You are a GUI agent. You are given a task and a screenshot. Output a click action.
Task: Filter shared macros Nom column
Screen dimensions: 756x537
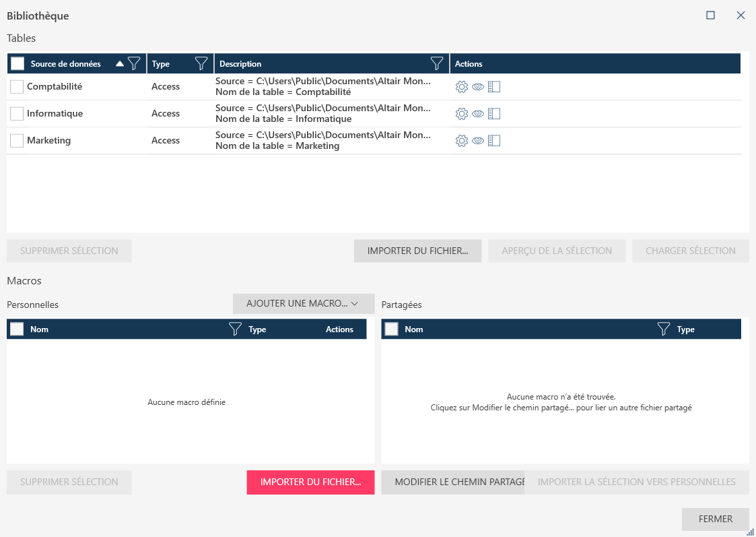tap(663, 329)
